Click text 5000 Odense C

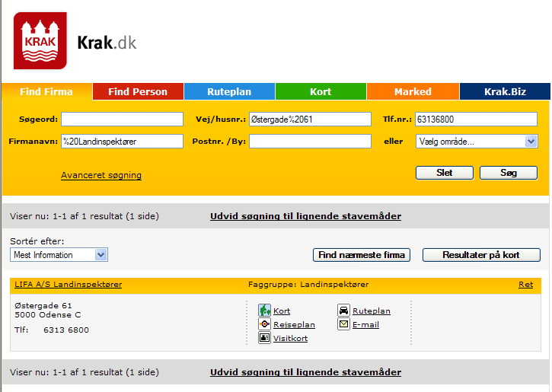tap(47, 315)
